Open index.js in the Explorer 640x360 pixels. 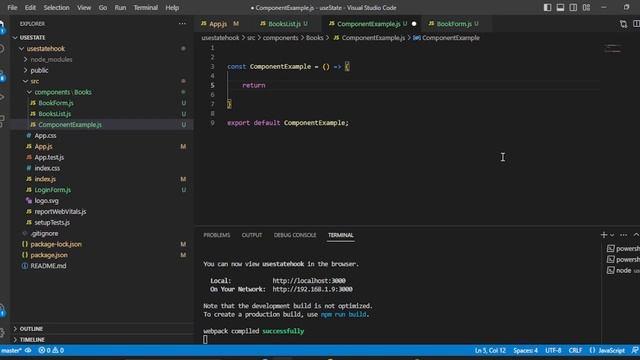click(45, 179)
